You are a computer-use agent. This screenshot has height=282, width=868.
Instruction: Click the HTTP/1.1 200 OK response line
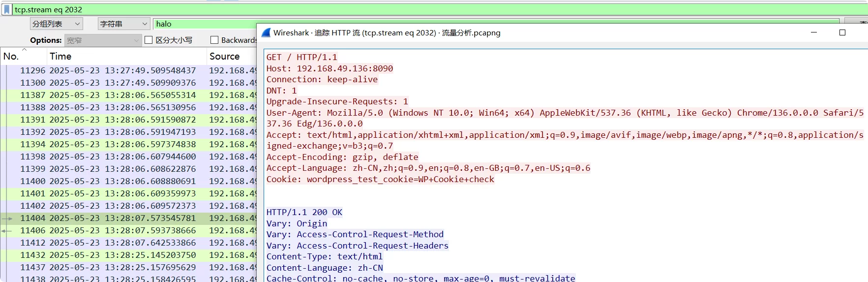304,212
